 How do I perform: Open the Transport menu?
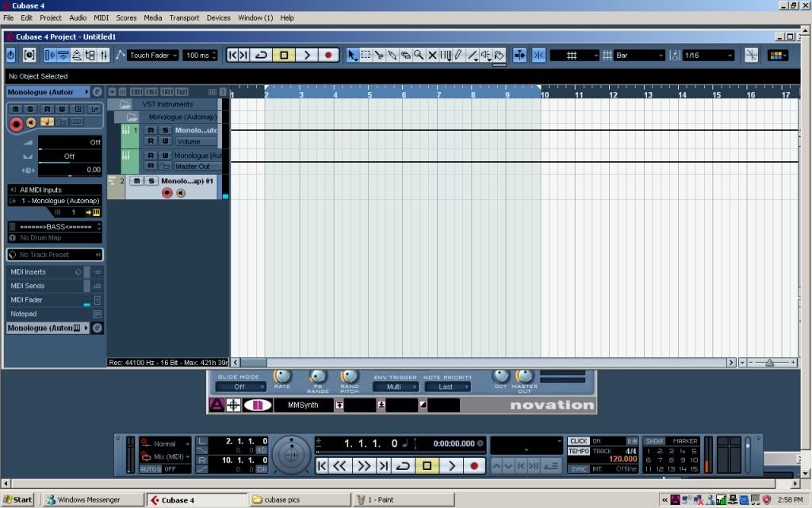click(x=184, y=17)
